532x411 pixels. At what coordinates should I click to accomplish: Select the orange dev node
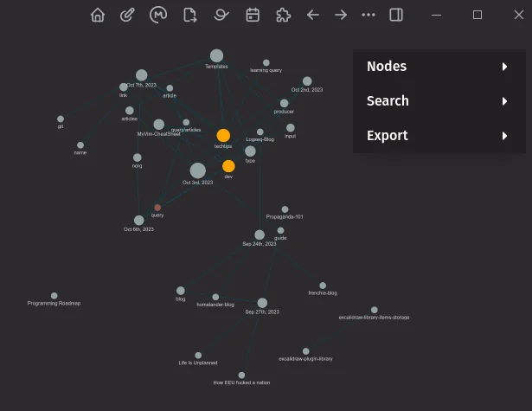tap(228, 166)
